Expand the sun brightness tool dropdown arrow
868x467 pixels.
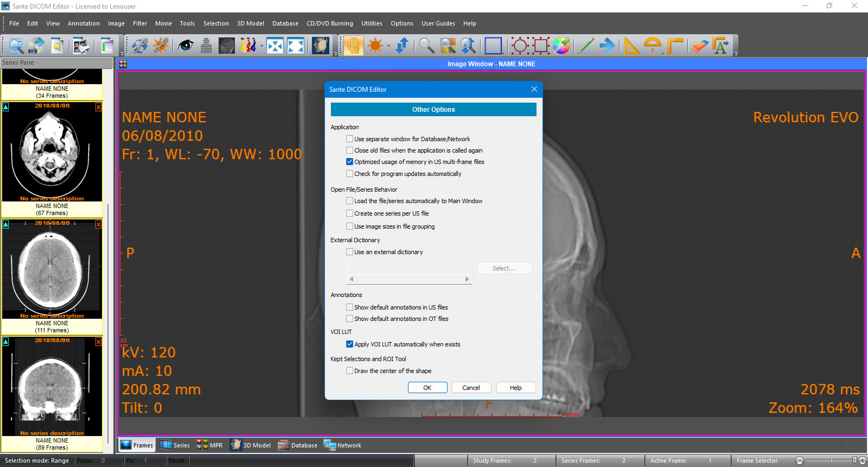pos(388,46)
